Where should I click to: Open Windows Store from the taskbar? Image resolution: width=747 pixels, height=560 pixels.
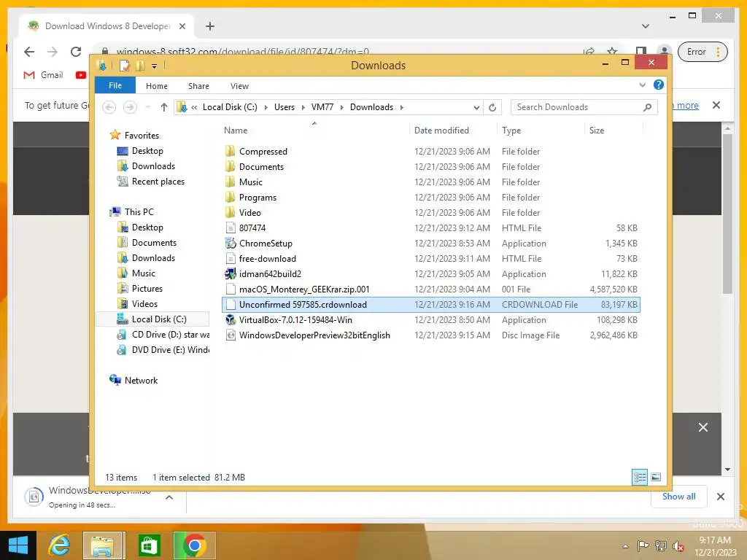pos(149,545)
